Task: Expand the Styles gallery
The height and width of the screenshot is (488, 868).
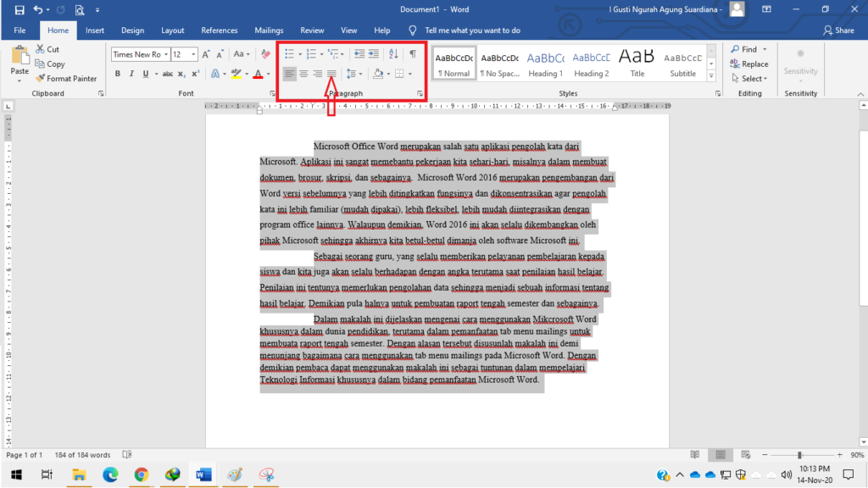Action: click(x=711, y=75)
